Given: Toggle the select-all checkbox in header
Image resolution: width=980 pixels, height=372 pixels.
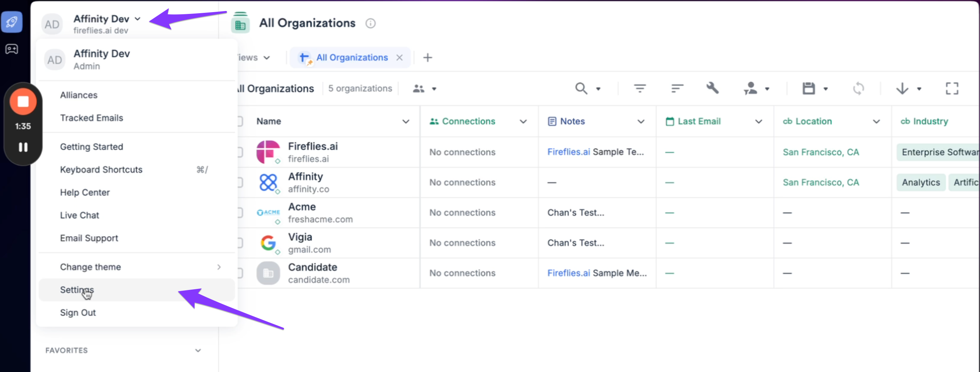Looking at the screenshot, I should 240,121.
